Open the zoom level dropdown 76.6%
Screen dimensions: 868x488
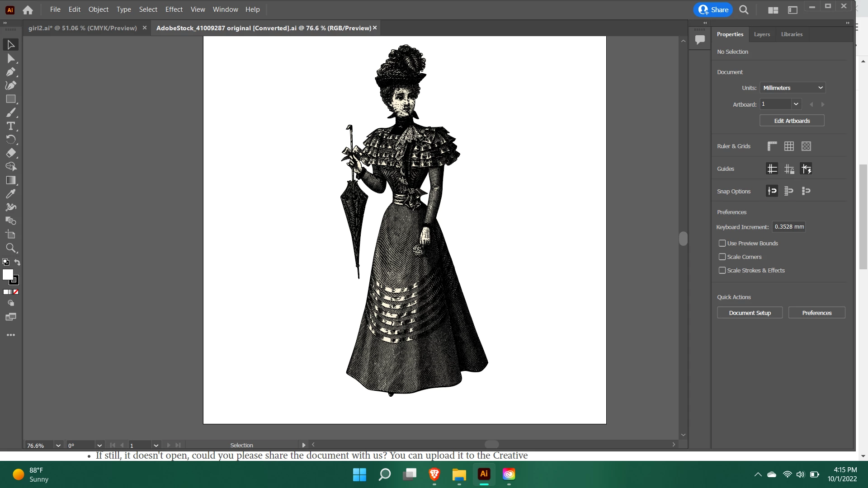tap(58, 446)
